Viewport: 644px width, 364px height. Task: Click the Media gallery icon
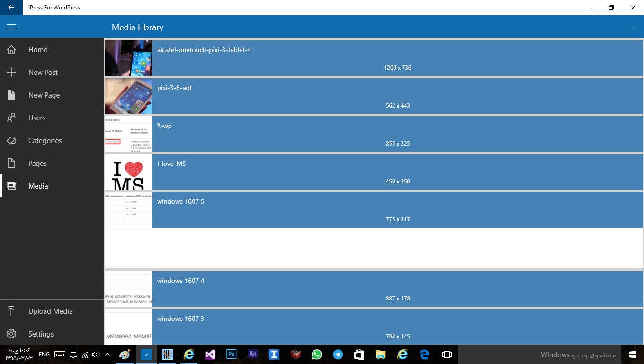[x=11, y=186]
